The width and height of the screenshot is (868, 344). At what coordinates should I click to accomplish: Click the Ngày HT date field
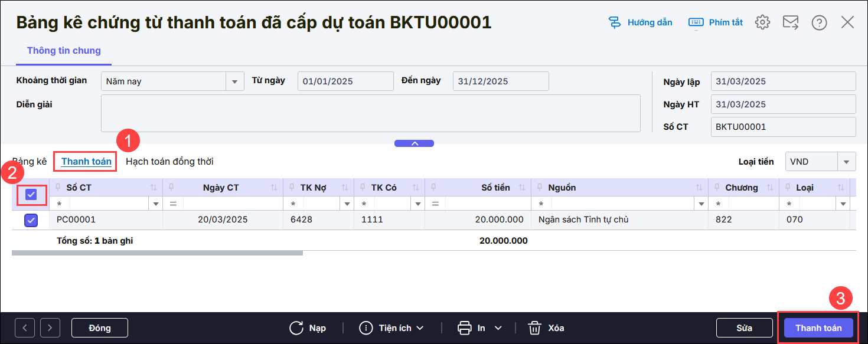[784, 104]
